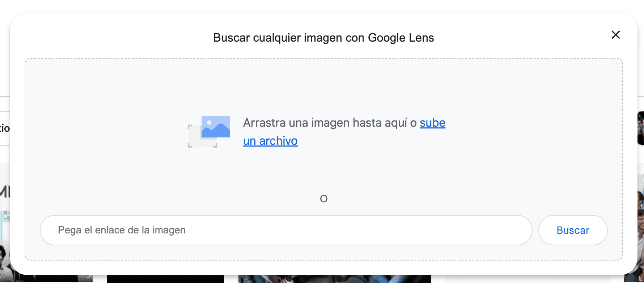Focus the 'Pega el enlace de la imagen' field
This screenshot has height=283, width=644.
[286, 230]
